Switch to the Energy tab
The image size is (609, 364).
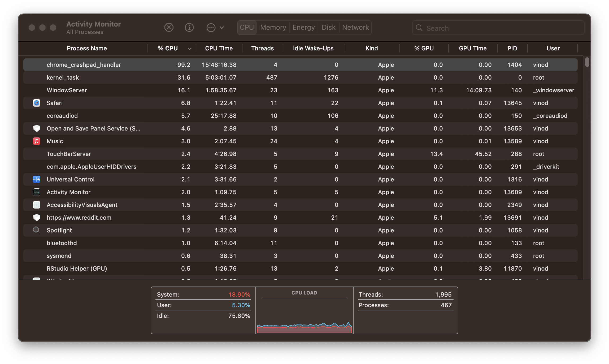point(303,27)
